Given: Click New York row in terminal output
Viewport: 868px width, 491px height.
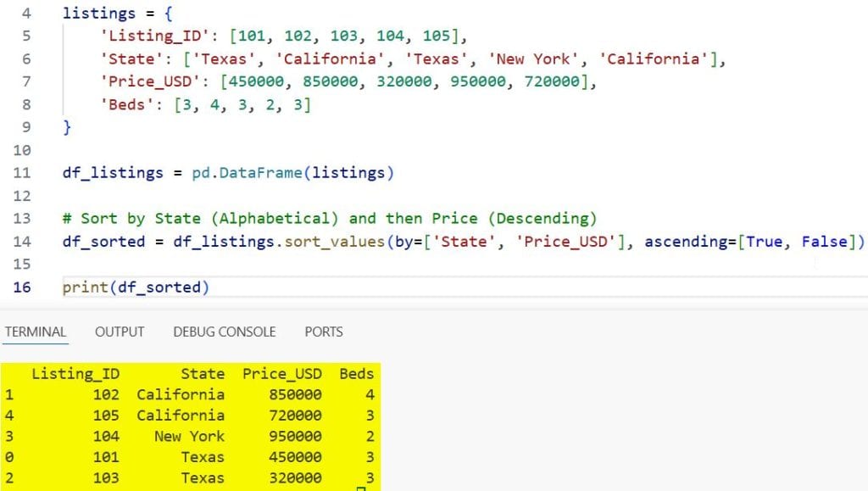Looking at the screenshot, I should (x=189, y=436).
